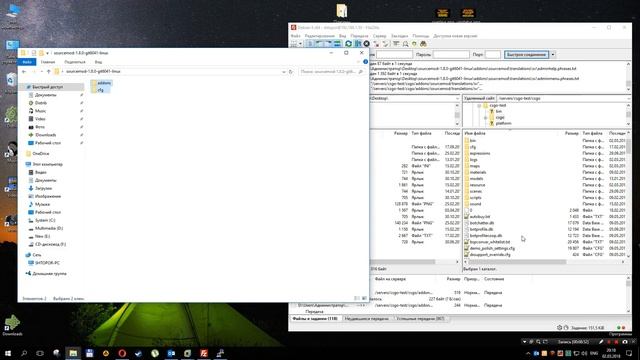640x360 pixels.
Task: Open directory listing filters icon in FileZilla
Action: click(x=396, y=44)
